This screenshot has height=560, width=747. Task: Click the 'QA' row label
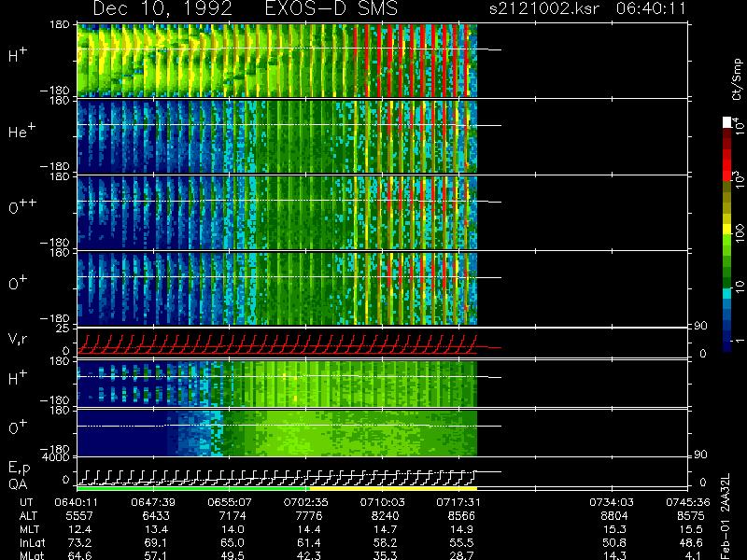pyautogui.click(x=18, y=484)
